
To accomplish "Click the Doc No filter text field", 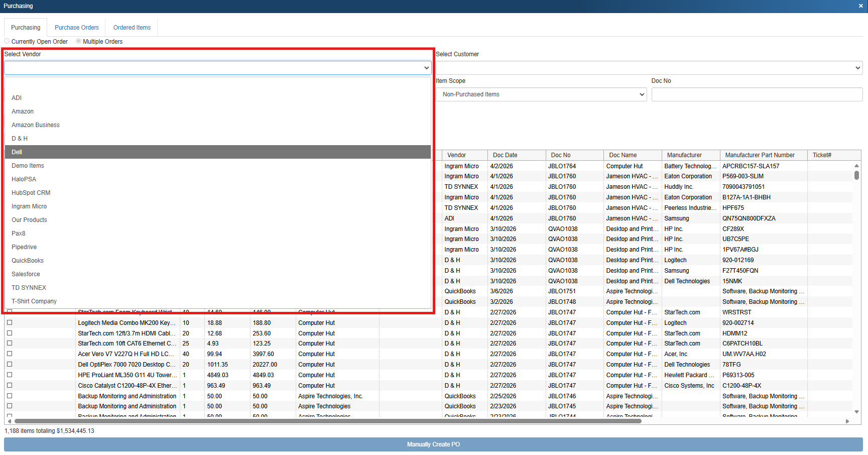I will [757, 94].
